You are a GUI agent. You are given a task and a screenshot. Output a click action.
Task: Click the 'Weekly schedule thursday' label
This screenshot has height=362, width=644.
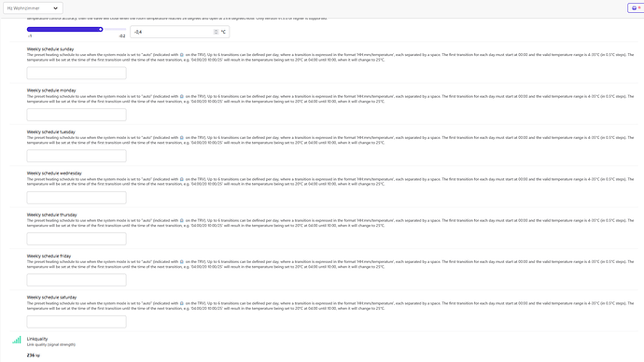pos(51,215)
